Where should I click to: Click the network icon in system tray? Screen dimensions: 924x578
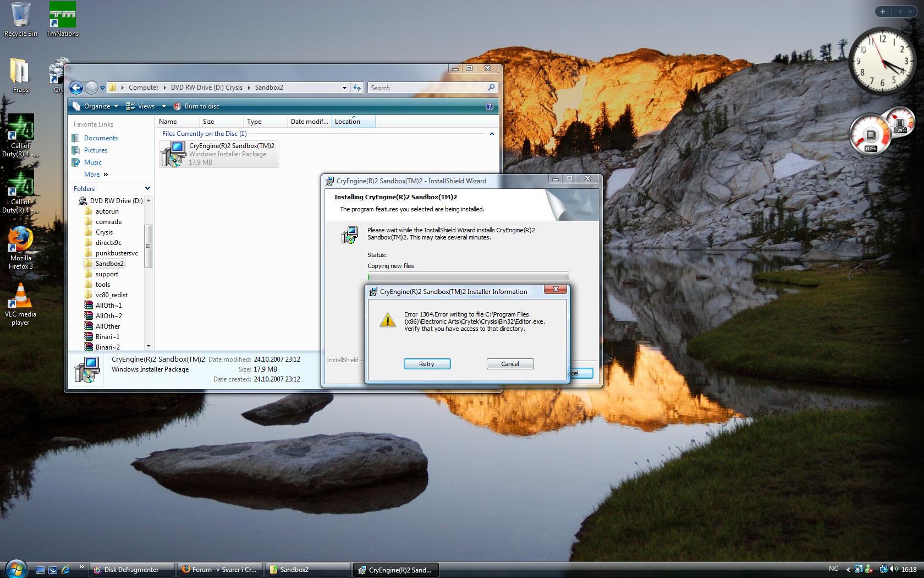(x=883, y=570)
